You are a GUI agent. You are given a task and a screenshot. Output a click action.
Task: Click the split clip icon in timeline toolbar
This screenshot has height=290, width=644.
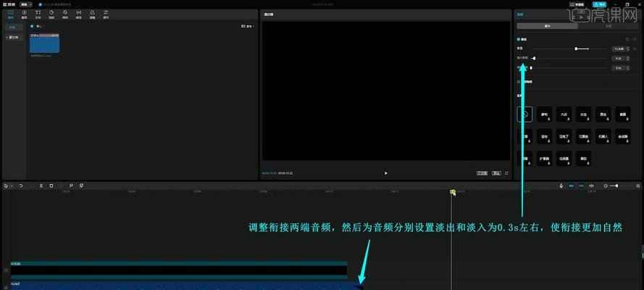click(x=41, y=186)
